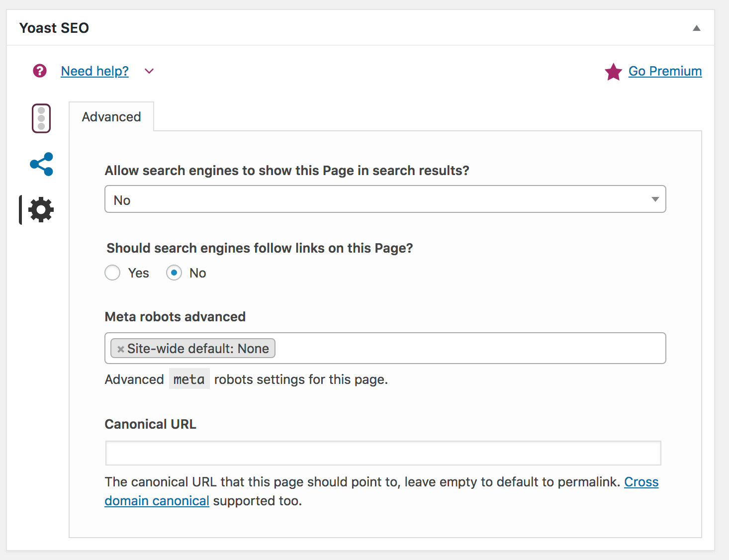This screenshot has height=560, width=729.
Task: Click the purple question mark help icon
Action: click(40, 71)
